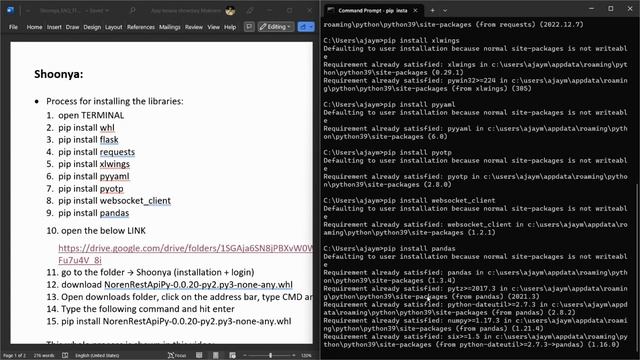Switch to the Insert ribbon tab
Image resolution: width=640 pixels, height=360 pixels.
coord(54,27)
